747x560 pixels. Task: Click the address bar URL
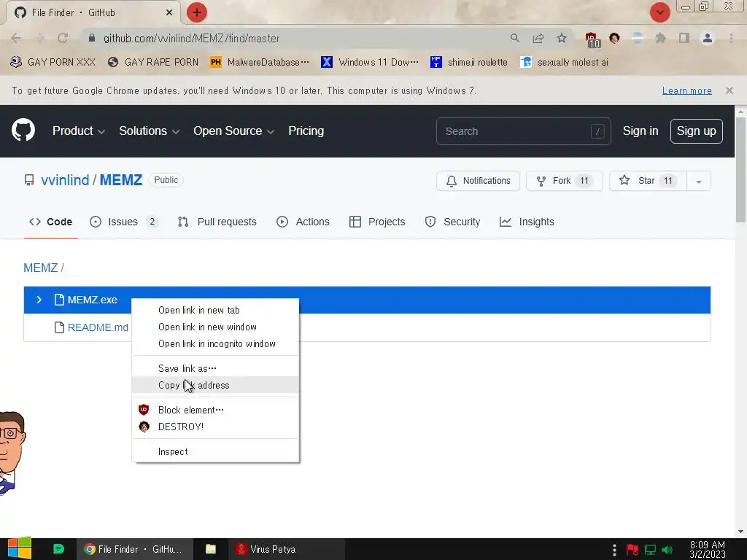pyautogui.click(x=192, y=38)
